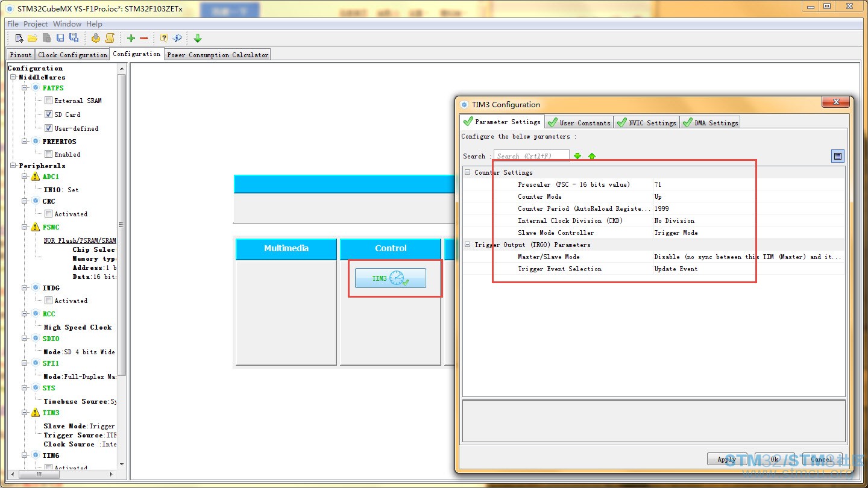Click the cube icon beside SDIO
The image size is (868, 488).
[36, 339]
